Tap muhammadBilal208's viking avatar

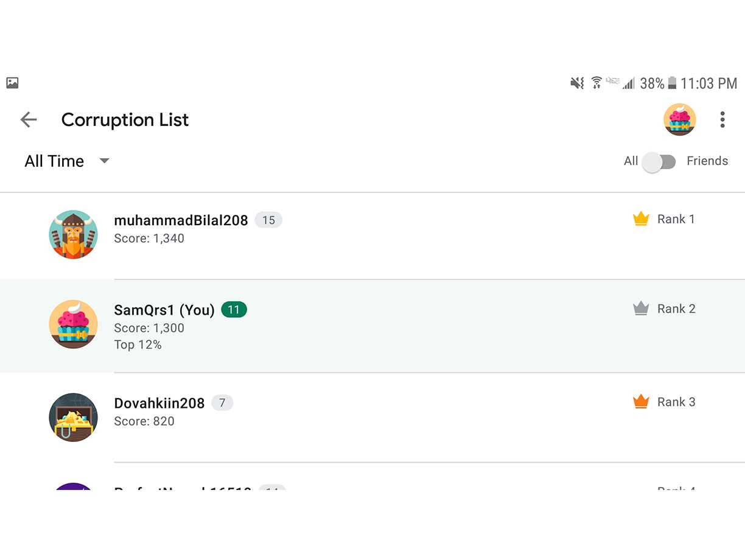tap(73, 235)
